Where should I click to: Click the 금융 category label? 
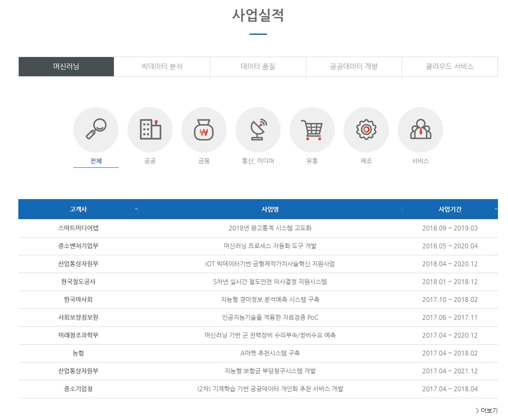[x=204, y=161]
